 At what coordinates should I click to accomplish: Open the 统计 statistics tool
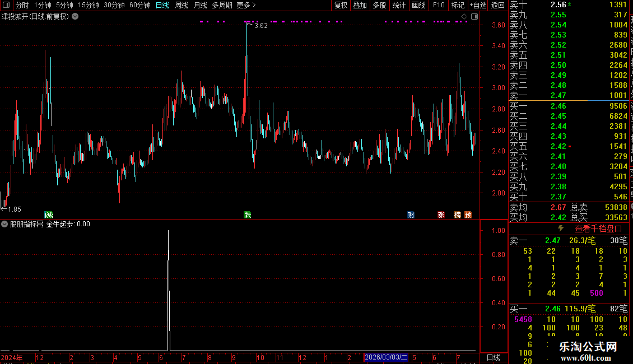(x=399, y=5)
